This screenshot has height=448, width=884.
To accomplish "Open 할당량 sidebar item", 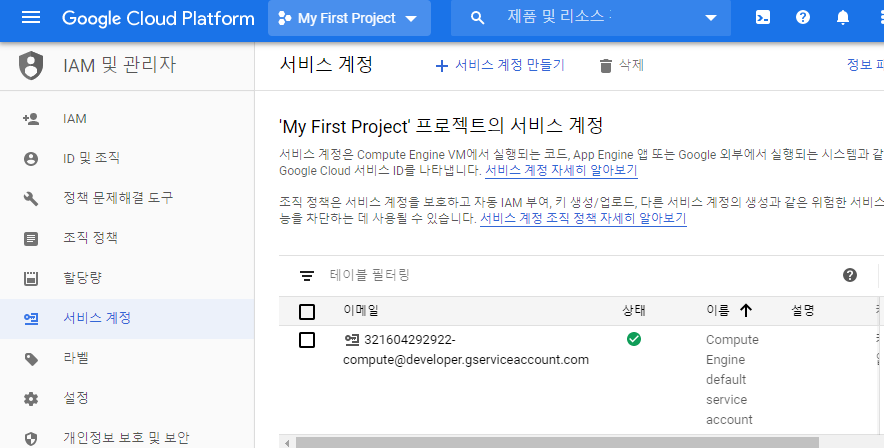I will (x=127, y=278).
